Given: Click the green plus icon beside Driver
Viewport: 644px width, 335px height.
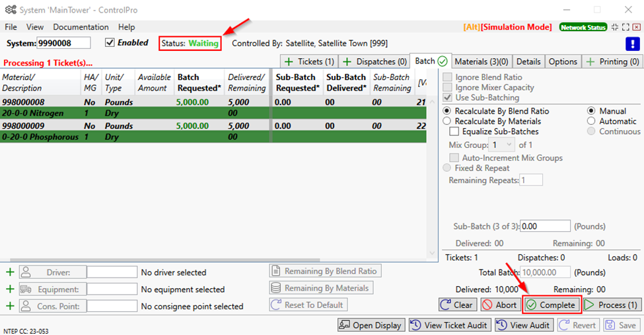Looking at the screenshot, I should tap(10, 272).
